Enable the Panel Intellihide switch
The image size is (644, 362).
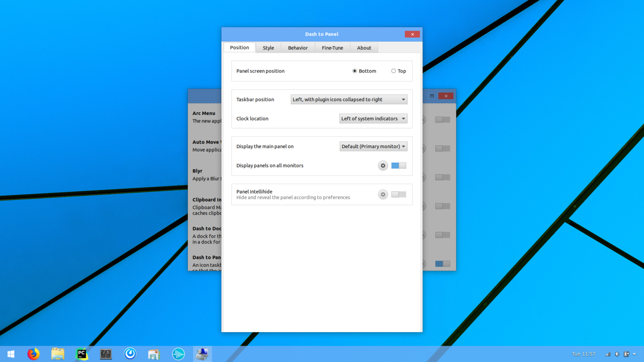pos(399,194)
